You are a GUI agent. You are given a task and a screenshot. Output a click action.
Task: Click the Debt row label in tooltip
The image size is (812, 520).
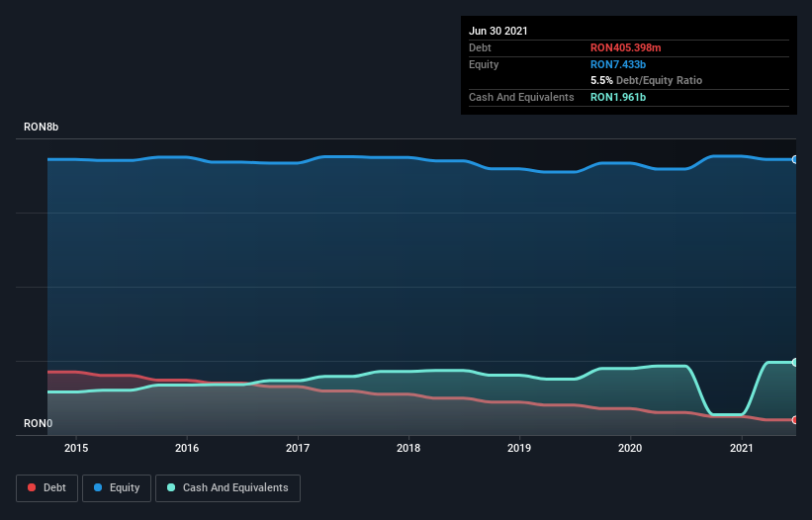pos(480,47)
